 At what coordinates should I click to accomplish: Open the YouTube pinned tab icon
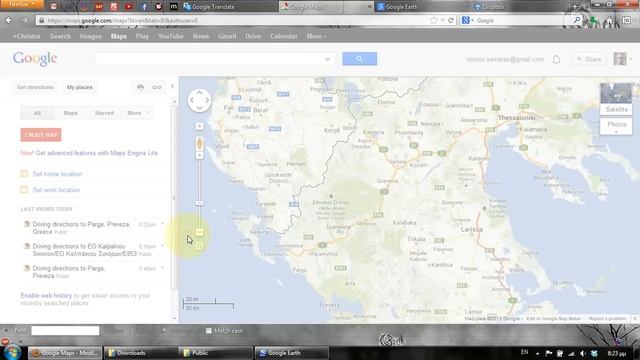129,7
